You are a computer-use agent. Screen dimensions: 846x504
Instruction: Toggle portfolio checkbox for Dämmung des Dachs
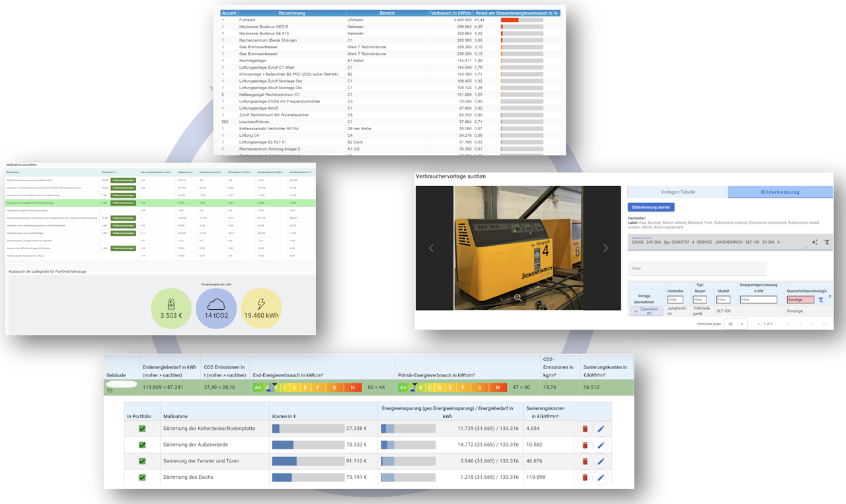142,477
